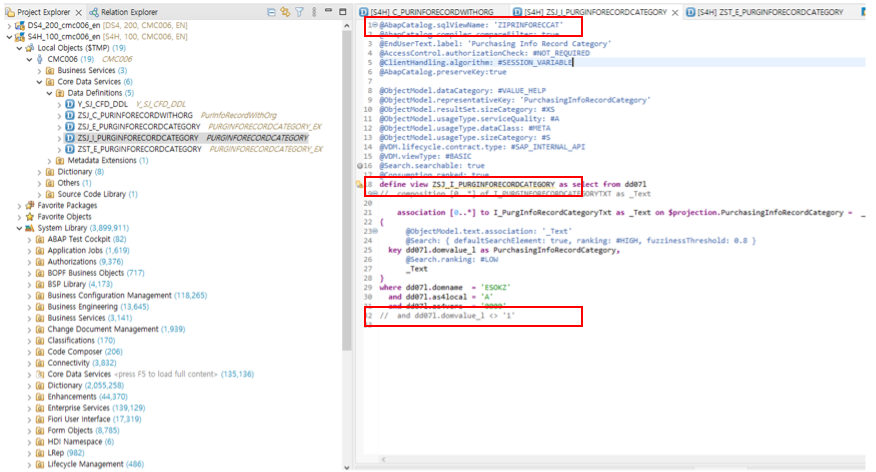Click the ZSJ_C_PURINFORECORDWITHORG data definition icon

pyautogui.click(x=70, y=116)
